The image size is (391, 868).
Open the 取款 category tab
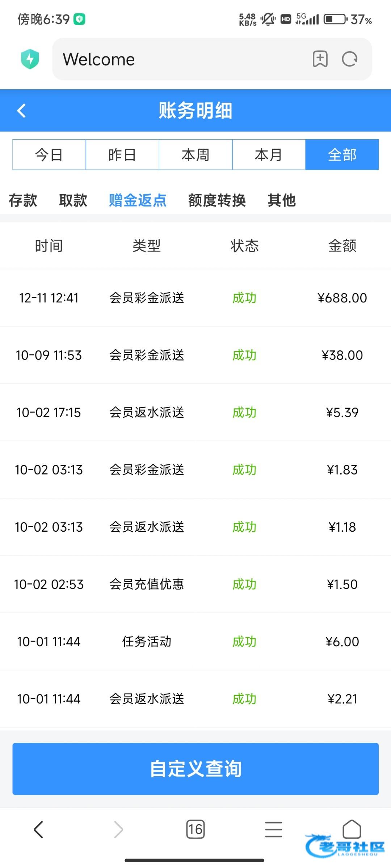pyautogui.click(x=73, y=200)
